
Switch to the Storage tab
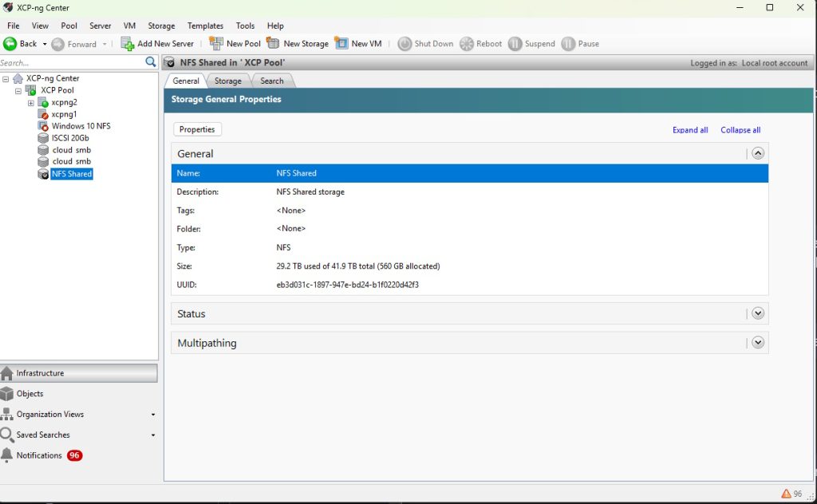(227, 81)
